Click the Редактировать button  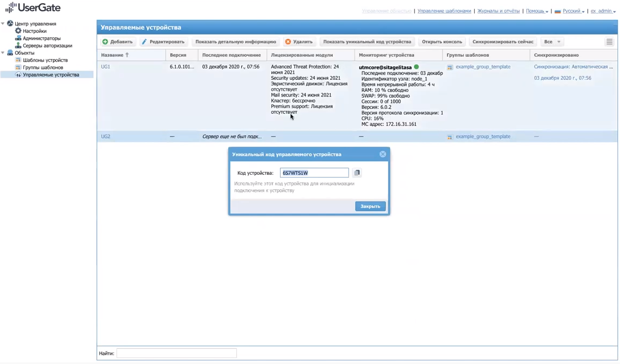(x=163, y=42)
